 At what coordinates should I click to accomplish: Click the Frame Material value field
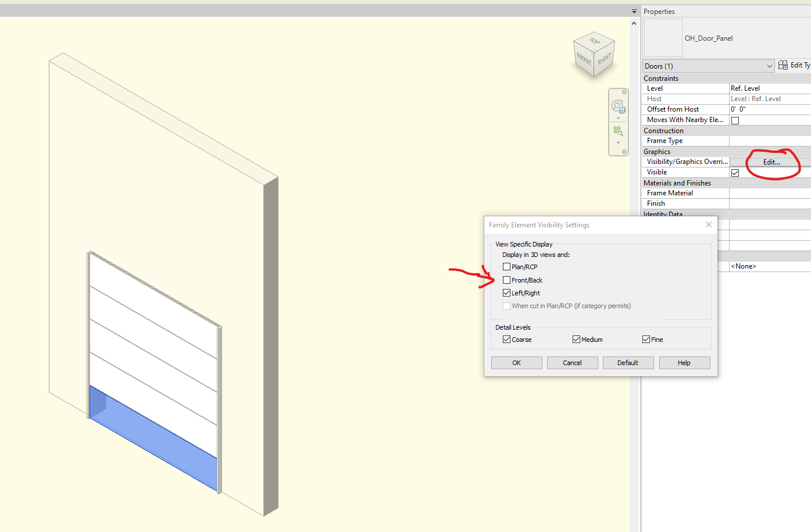point(770,193)
